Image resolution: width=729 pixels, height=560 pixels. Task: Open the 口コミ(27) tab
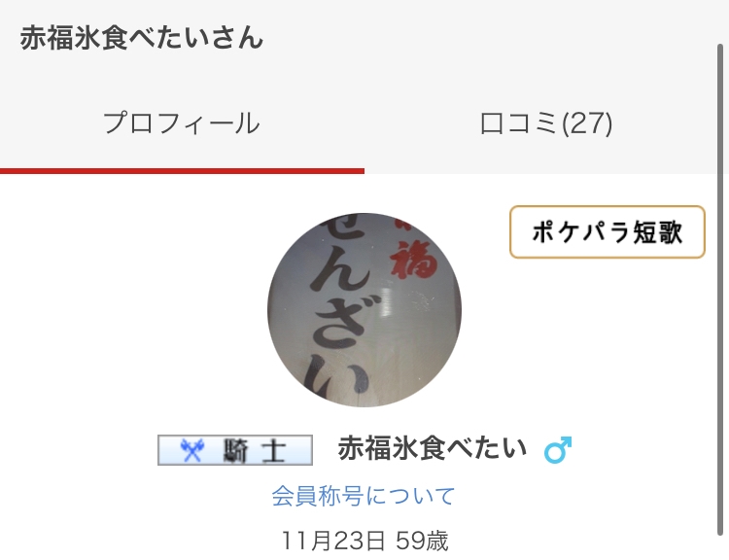pos(545,123)
